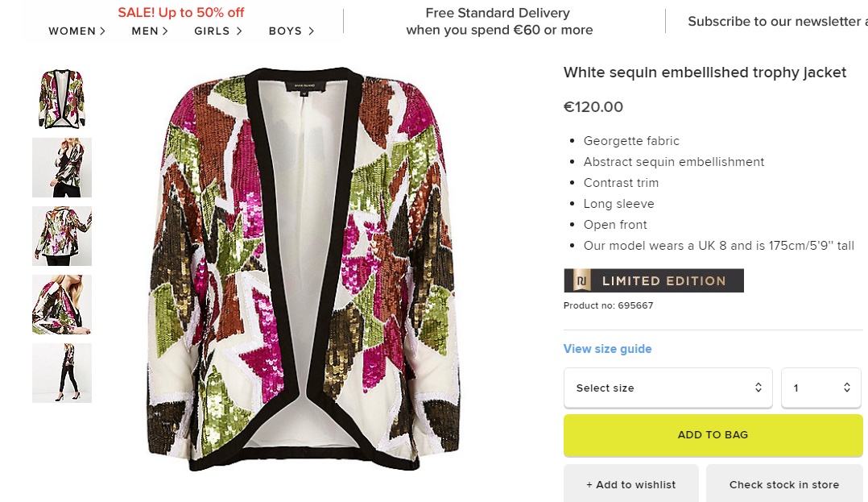Viewport: 868px width, 502px height.
Task: Click the SALE up to 50% off link
Action: tap(181, 13)
